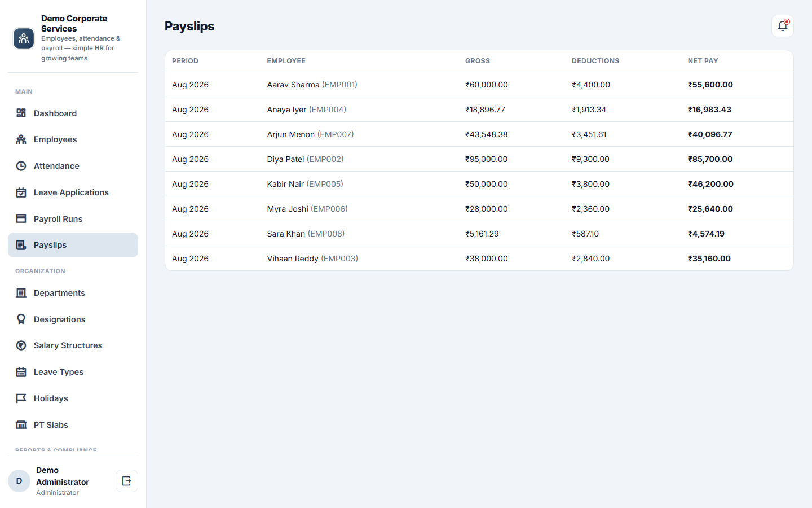This screenshot has height=508, width=812.
Task: Navigate to Attendance
Action: (x=73, y=166)
